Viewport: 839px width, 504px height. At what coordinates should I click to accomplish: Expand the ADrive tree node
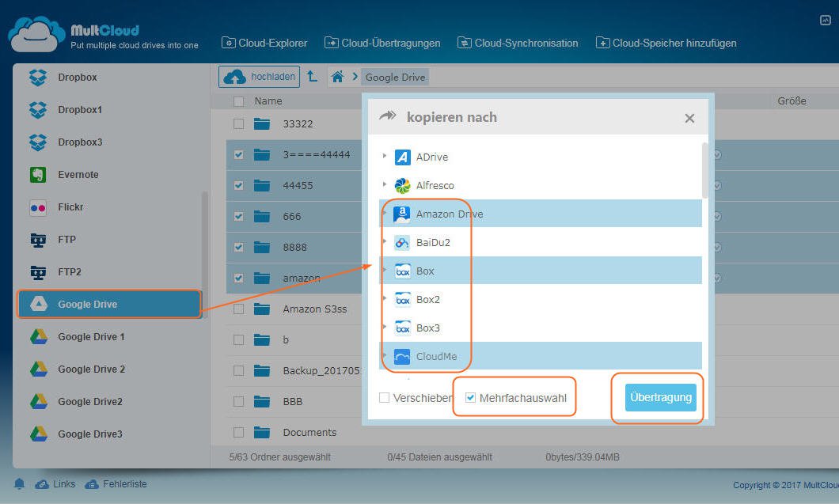point(384,156)
